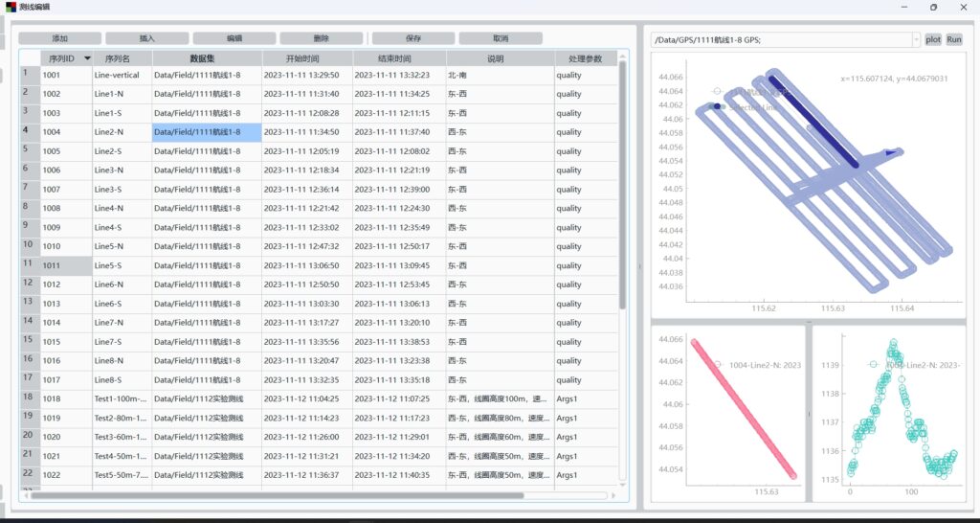Click the 开始时间 column header to sort
The width and height of the screenshot is (980, 523).
(307, 58)
